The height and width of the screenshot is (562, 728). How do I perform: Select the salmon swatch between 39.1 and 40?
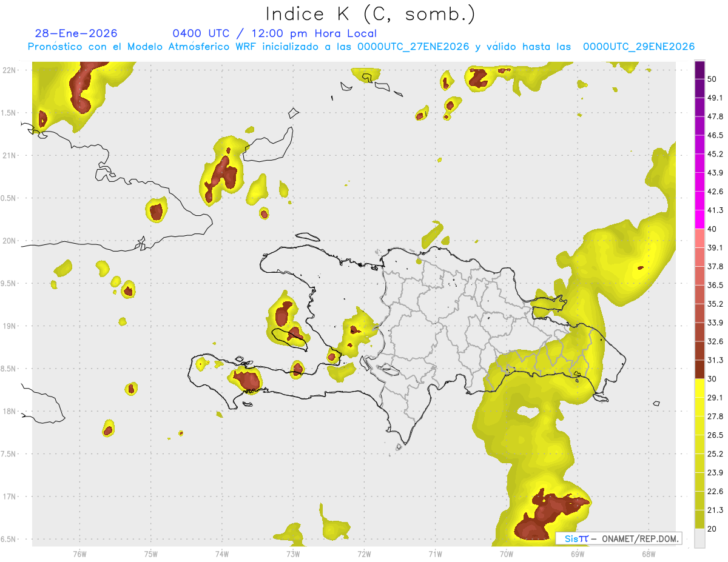[x=699, y=238]
